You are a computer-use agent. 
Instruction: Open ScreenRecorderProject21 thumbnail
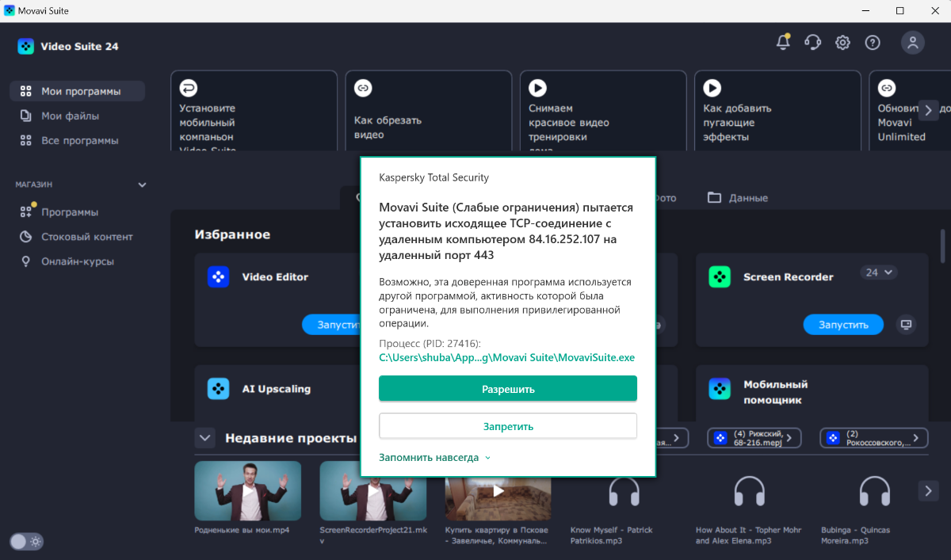click(373, 491)
